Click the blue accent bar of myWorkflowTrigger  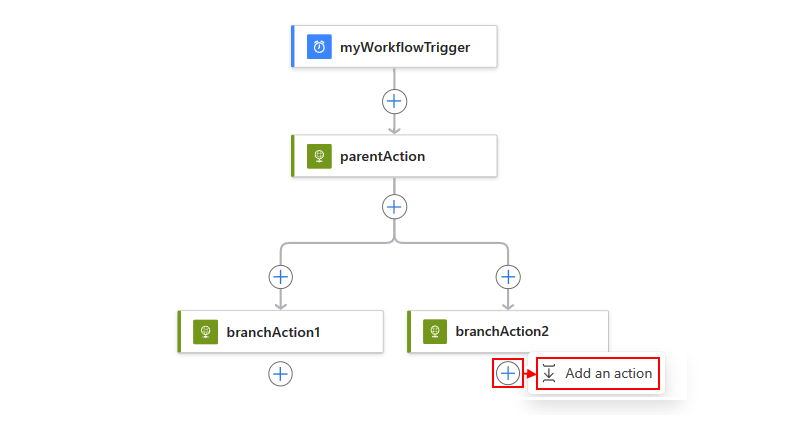point(293,46)
